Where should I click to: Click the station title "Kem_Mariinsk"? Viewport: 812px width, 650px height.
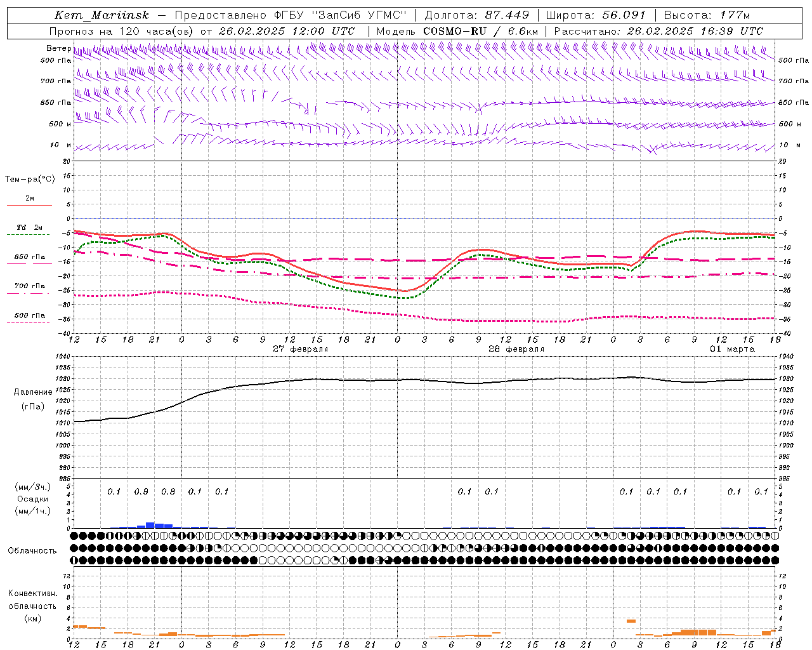click(101, 15)
